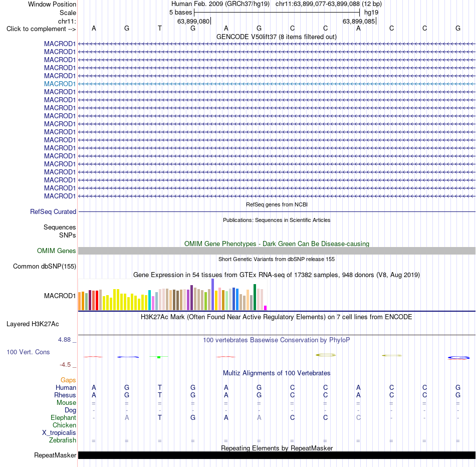The height and width of the screenshot is (467, 476).
Task: Click the Window Position label
Action: [52, 4]
